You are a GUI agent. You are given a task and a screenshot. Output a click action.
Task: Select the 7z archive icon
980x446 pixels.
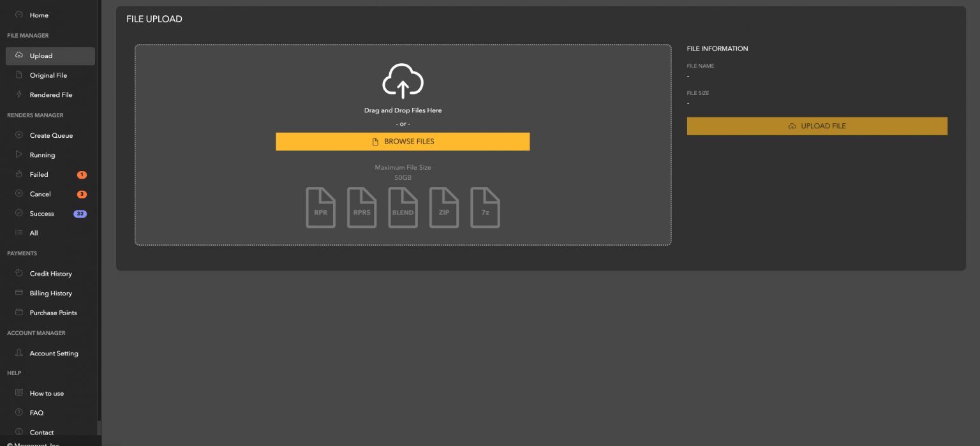(x=485, y=207)
